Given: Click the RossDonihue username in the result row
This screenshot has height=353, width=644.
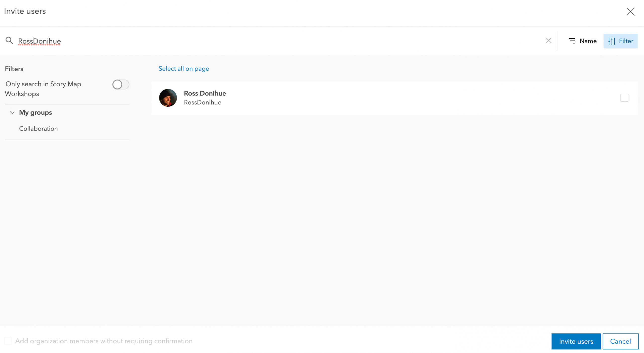Looking at the screenshot, I should tap(203, 102).
